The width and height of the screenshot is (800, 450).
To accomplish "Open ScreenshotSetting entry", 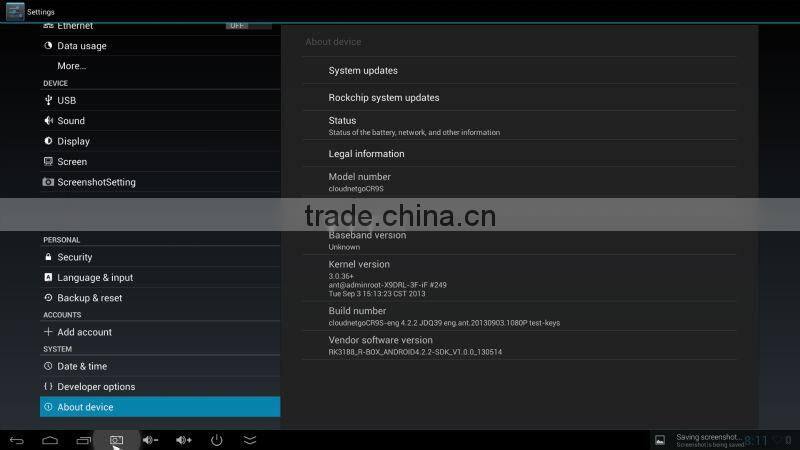I will tap(160, 182).
